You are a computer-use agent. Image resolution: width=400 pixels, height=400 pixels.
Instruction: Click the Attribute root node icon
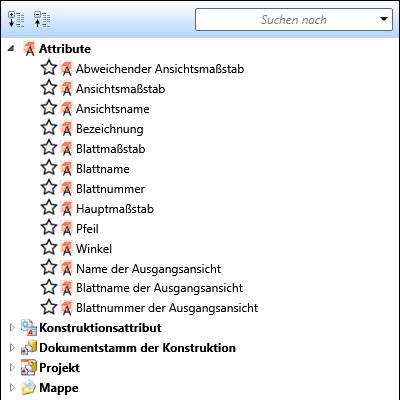(x=29, y=49)
